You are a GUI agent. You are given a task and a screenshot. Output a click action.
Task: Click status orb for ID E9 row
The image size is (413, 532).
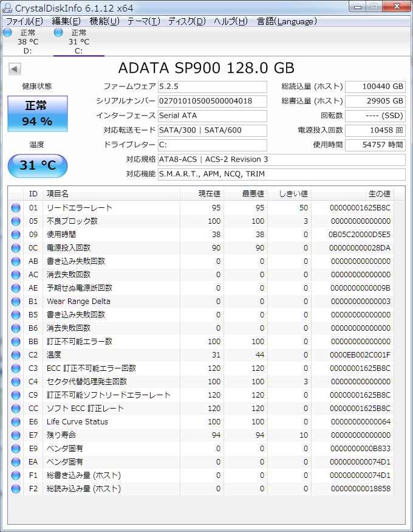coord(16,449)
